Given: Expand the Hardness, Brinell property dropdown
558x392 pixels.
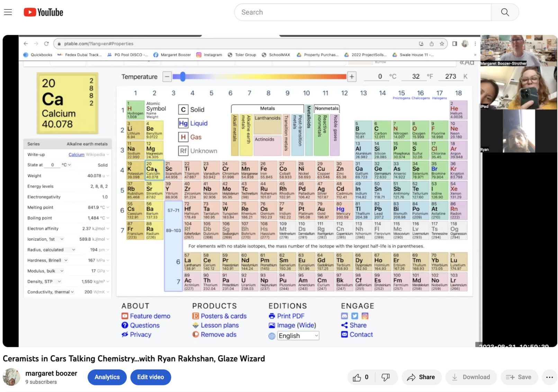Looking at the screenshot, I should click(x=66, y=260).
